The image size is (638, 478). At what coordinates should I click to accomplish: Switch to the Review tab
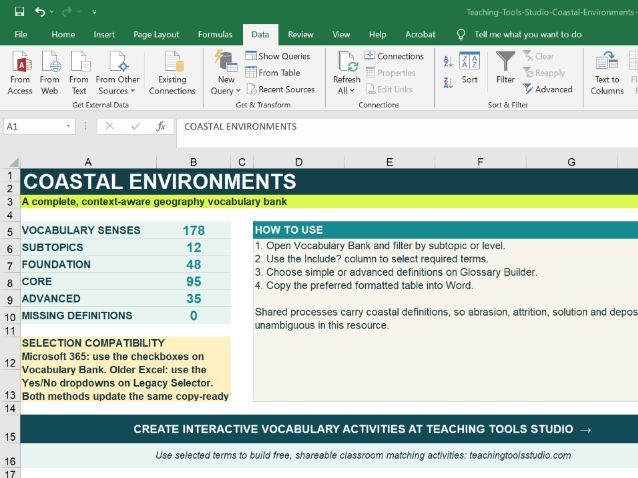pos(301,35)
